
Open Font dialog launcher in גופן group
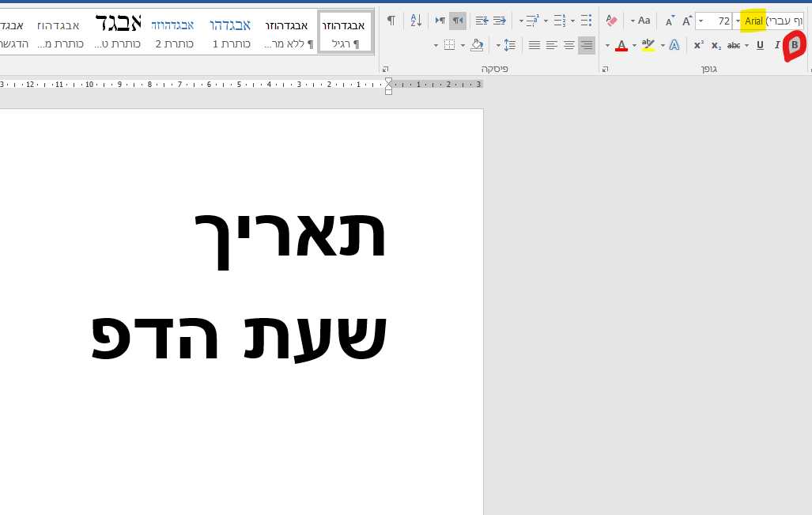(605, 69)
